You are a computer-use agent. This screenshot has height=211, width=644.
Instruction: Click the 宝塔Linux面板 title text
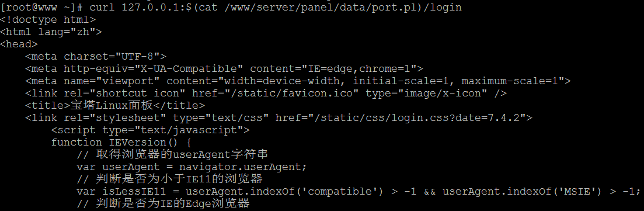point(112,106)
